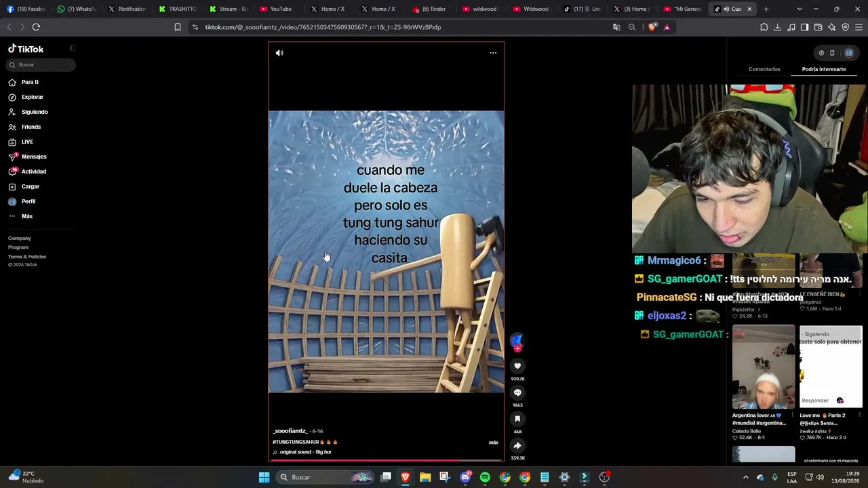Image resolution: width=868 pixels, height=488 pixels.
Task: Open Spotify from the taskbar
Action: (485, 477)
